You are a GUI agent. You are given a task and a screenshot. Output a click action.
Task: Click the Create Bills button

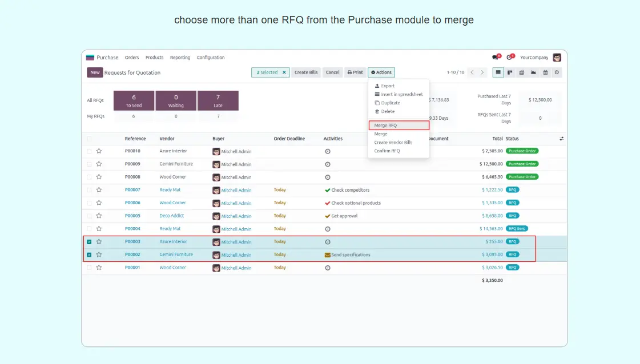coord(306,72)
